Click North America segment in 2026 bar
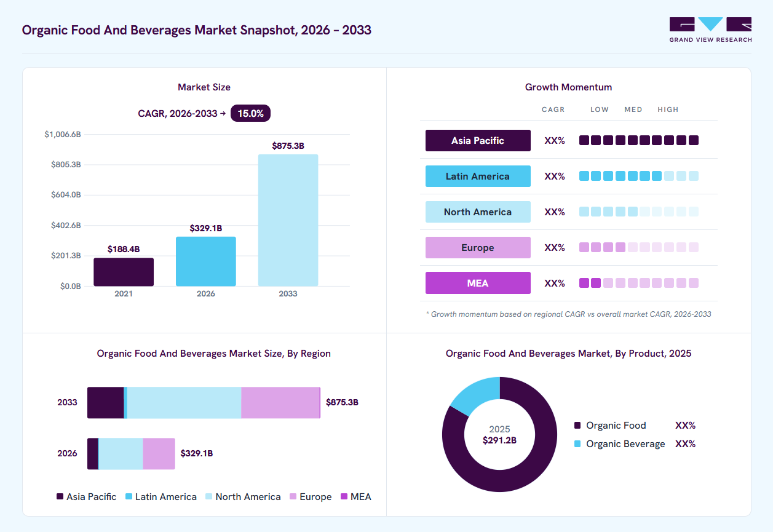The height and width of the screenshot is (532, 773). point(121,454)
